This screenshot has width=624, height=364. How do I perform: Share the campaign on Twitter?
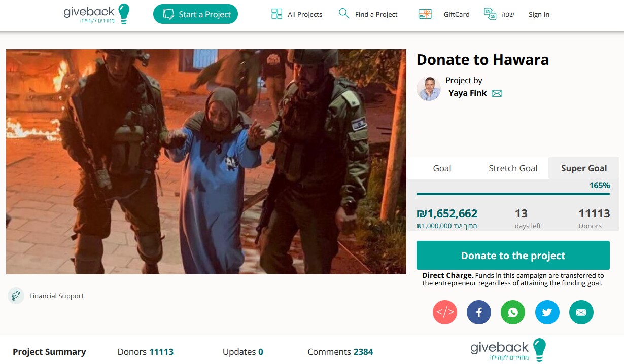547,312
